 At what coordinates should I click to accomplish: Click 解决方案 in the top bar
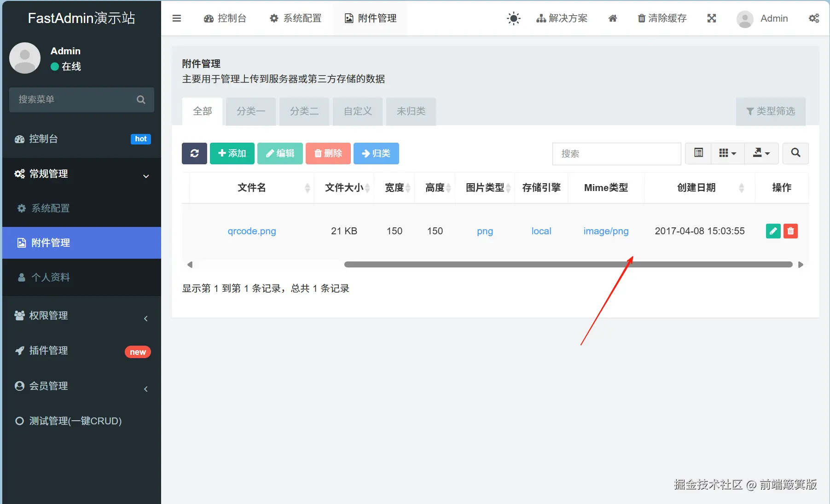562,18
